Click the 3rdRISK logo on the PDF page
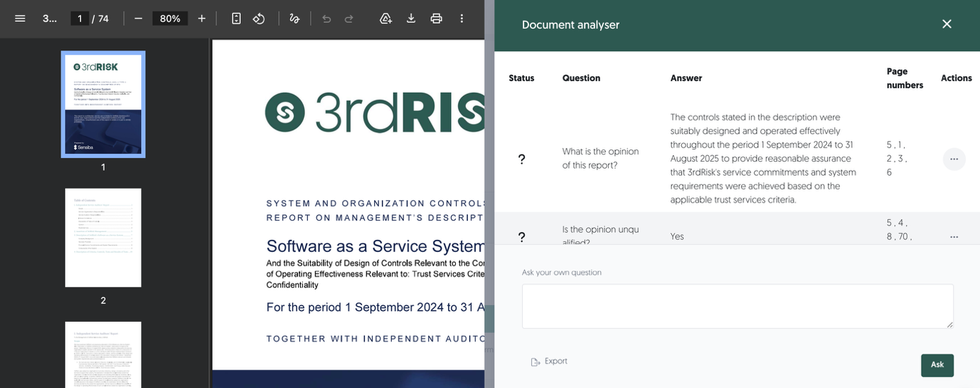This screenshot has height=388, width=980. tap(375, 112)
